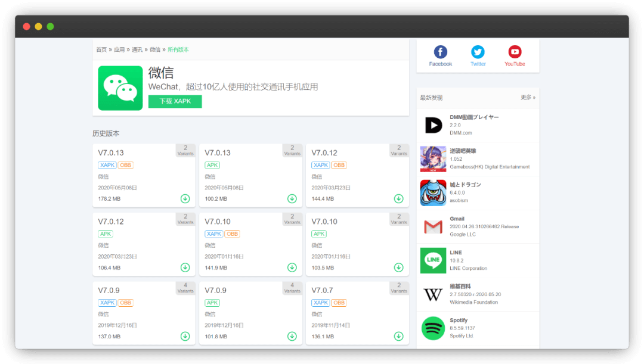Open 2 Variants badge on V7.0.7 card
644x364 pixels.
click(399, 288)
